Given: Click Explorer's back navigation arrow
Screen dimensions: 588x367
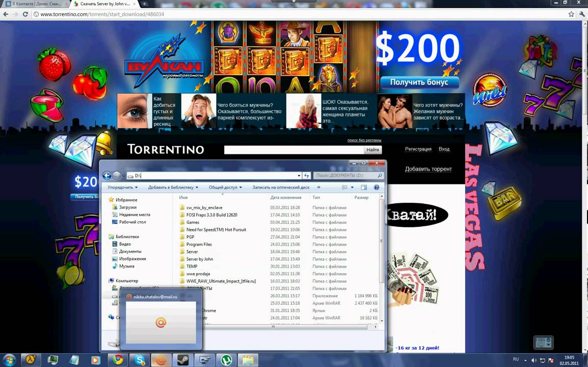Looking at the screenshot, I should click(x=107, y=176).
